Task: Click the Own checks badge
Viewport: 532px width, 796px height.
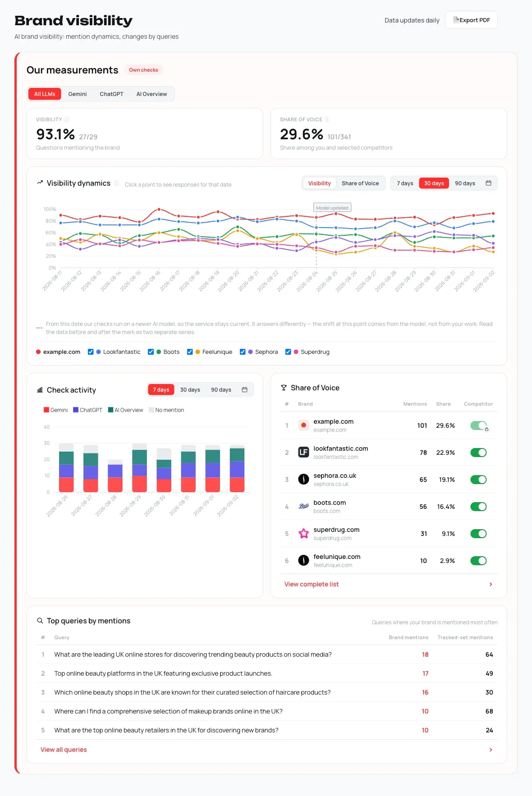Action: tap(143, 70)
